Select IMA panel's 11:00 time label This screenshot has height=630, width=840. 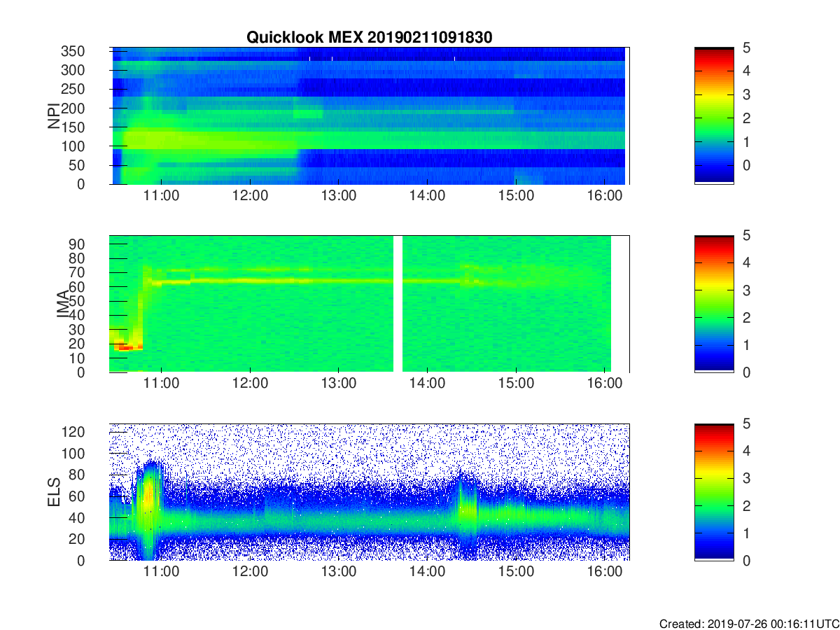click(x=162, y=384)
